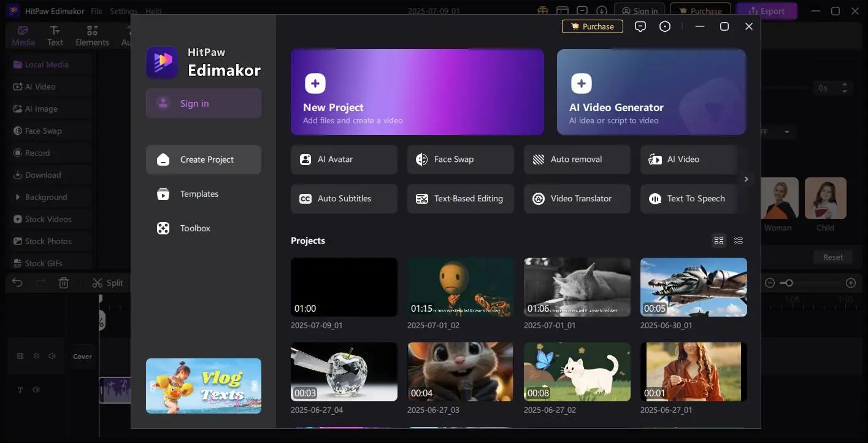
Task: Open project 2025-07-01_01 cat thumbnail
Action: click(x=577, y=287)
